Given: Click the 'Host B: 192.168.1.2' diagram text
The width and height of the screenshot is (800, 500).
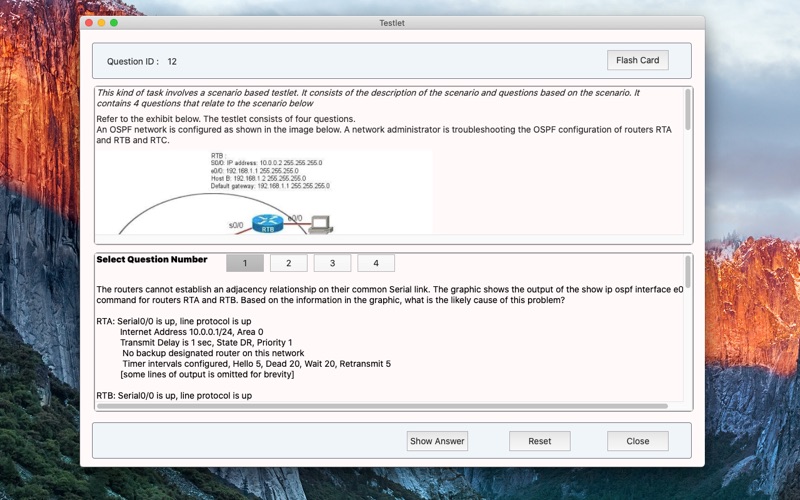Looking at the screenshot, I should tap(258, 179).
